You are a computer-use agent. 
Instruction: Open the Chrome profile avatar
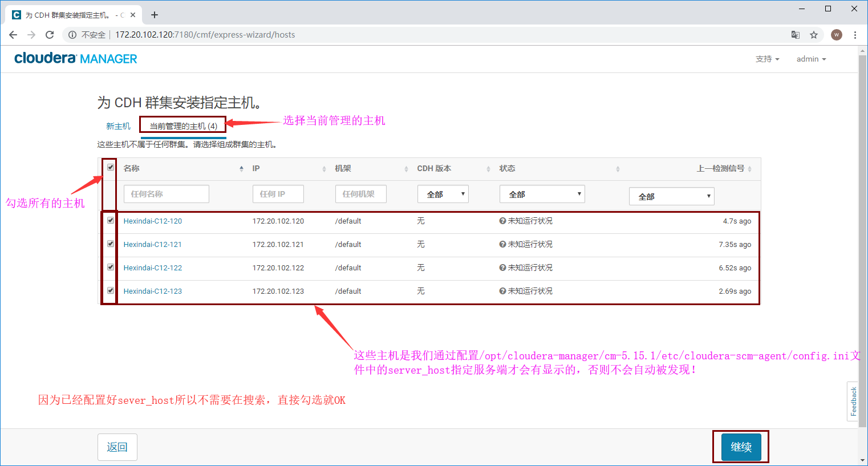(837, 35)
